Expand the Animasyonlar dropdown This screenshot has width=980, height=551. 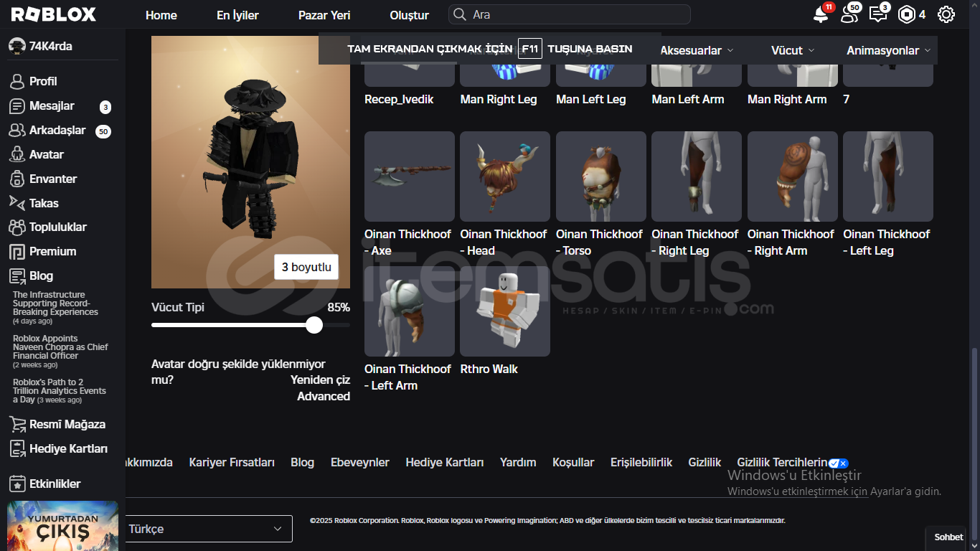pyautogui.click(x=888, y=50)
